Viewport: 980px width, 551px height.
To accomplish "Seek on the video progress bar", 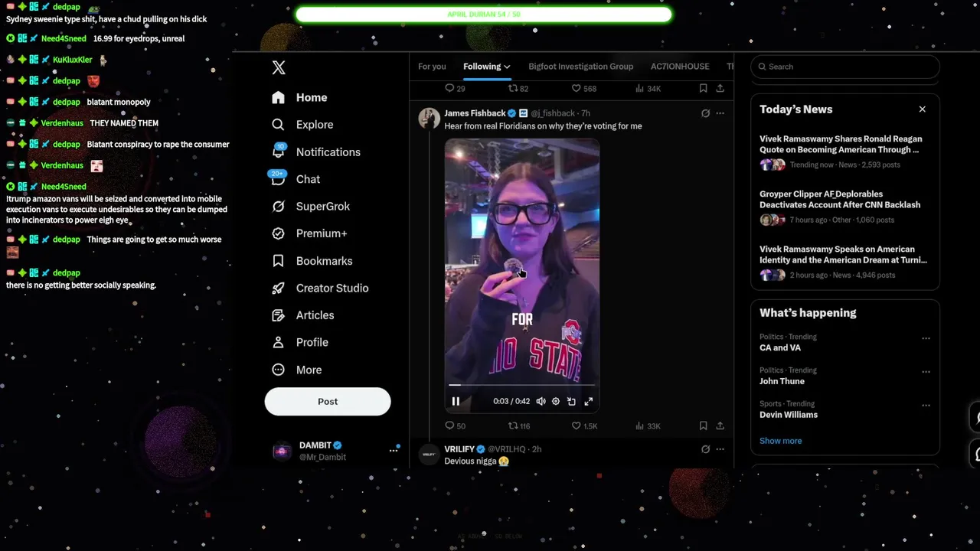I will point(522,385).
